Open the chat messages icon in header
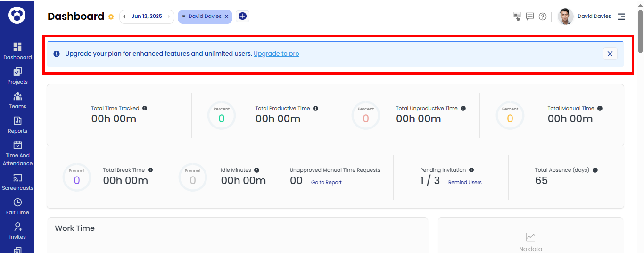644x253 pixels. (530, 17)
